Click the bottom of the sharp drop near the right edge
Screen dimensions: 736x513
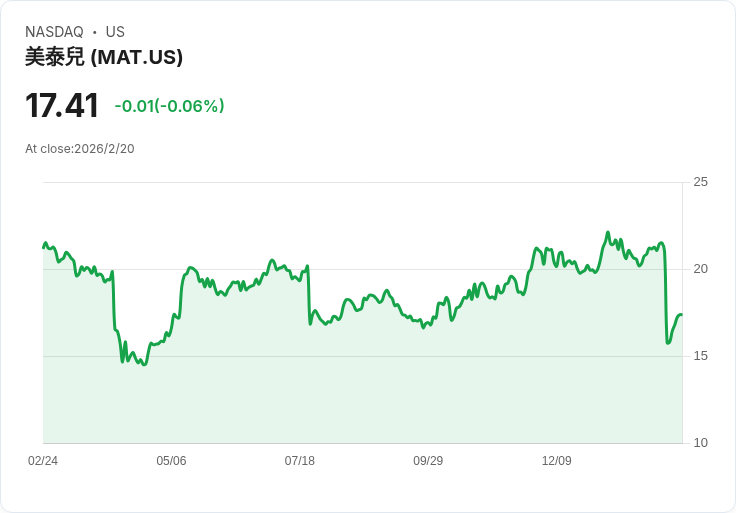point(668,343)
